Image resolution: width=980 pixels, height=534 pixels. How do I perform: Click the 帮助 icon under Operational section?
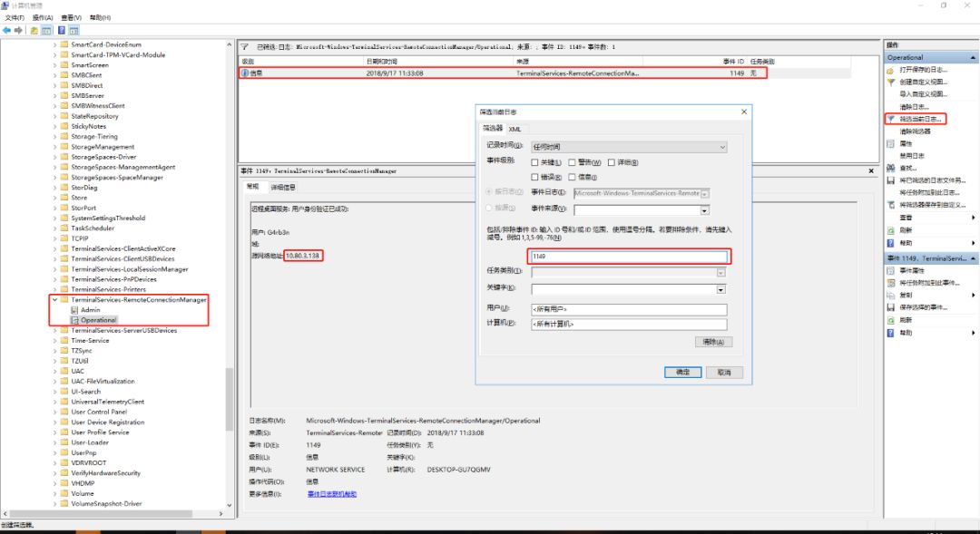891,243
